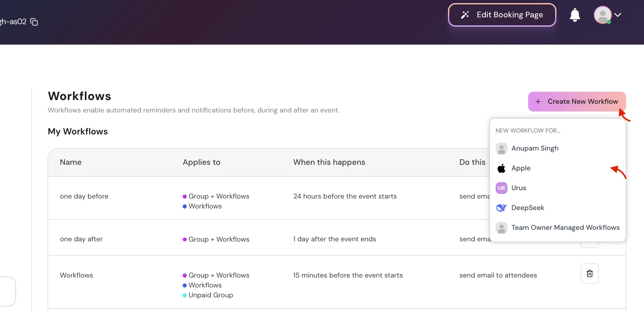
Task: Click the Name column header
Action: [x=71, y=162]
